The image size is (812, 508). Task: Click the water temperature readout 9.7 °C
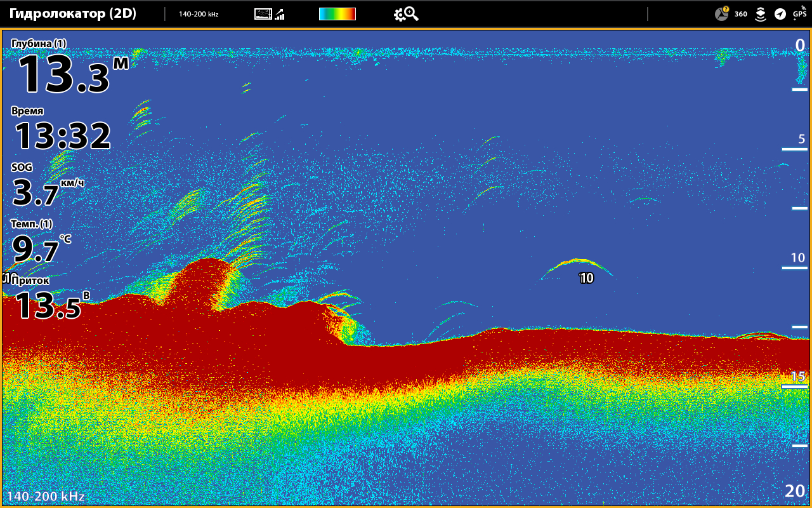[37, 249]
